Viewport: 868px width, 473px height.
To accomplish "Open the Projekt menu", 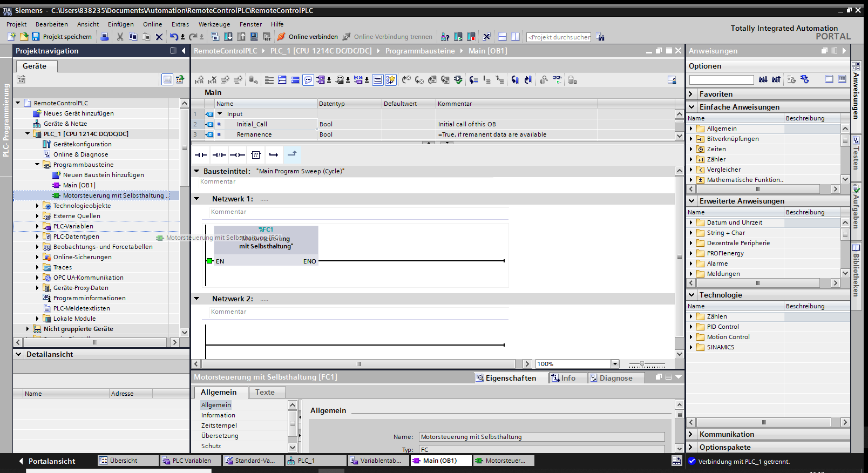I will point(16,24).
